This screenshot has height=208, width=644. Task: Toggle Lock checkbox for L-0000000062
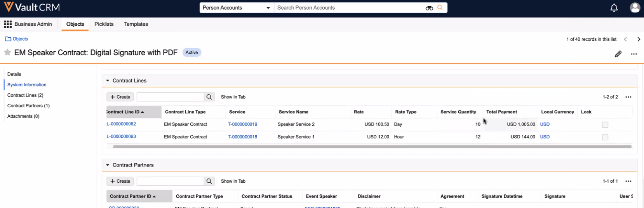pyautogui.click(x=605, y=125)
